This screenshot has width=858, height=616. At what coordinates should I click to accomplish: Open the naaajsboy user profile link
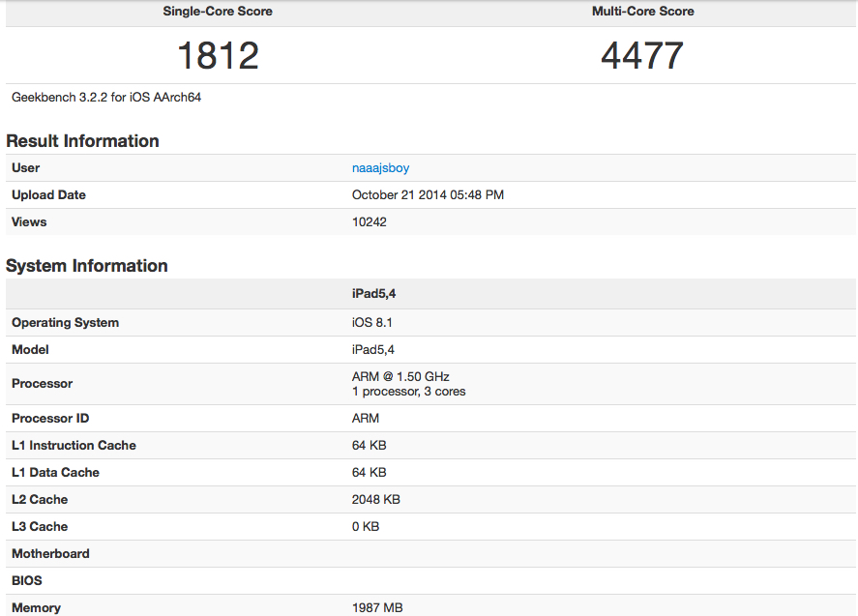(380, 168)
